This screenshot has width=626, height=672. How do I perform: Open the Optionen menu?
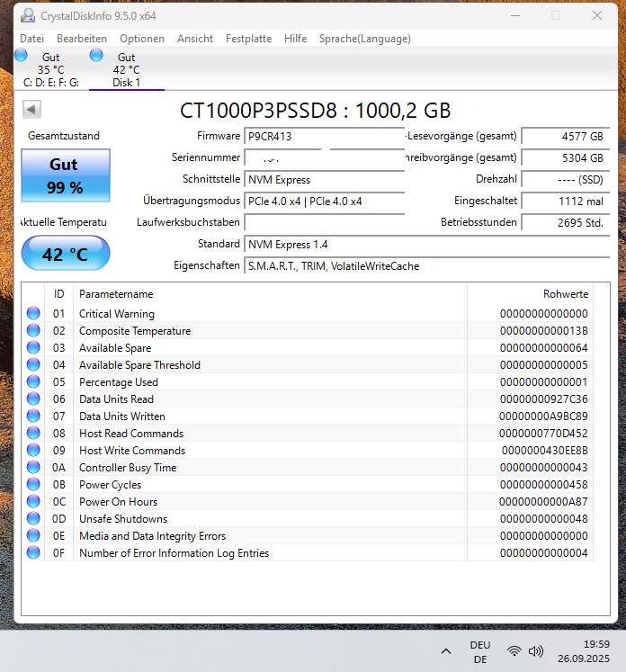pyautogui.click(x=142, y=39)
